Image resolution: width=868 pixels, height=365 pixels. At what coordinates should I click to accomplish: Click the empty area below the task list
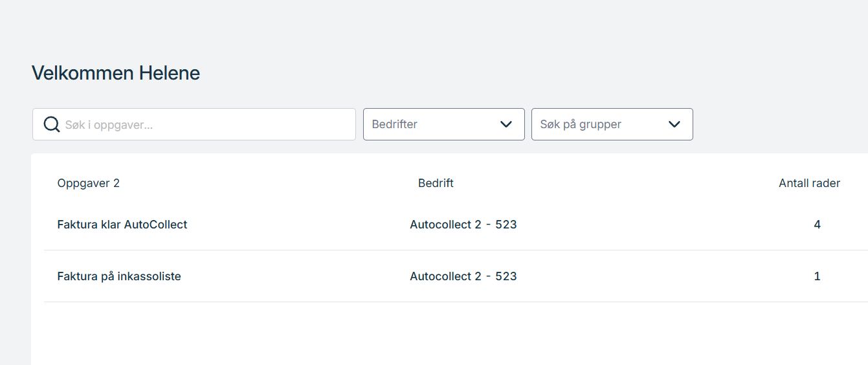[449, 334]
